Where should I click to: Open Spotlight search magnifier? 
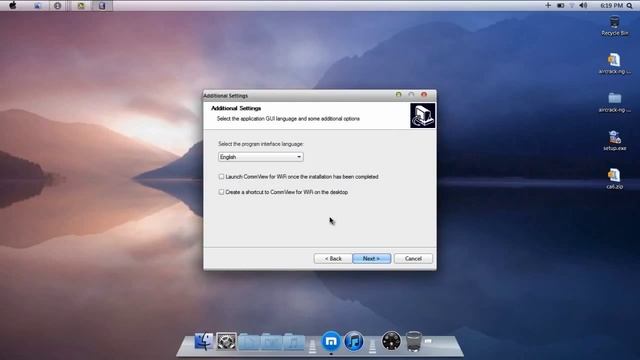(x=630, y=6)
